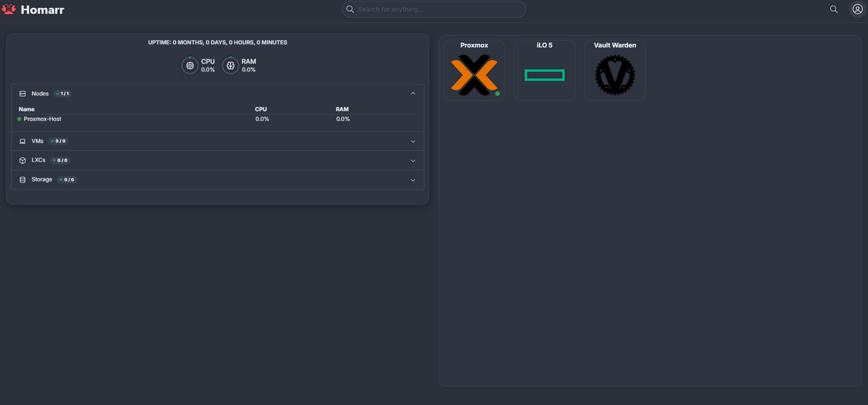Click Proxmox-Host RAM value 0.0%

click(343, 119)
